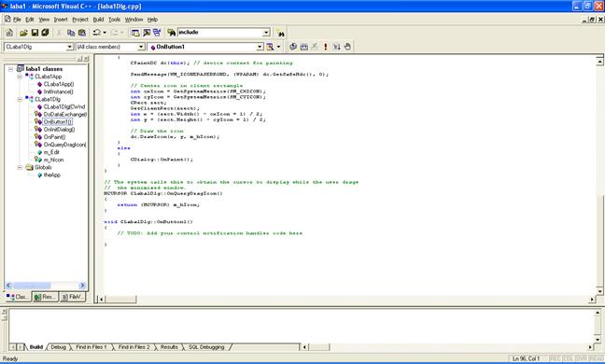Select OnPaint() in the class tree
605x364 pixels.
54,137
